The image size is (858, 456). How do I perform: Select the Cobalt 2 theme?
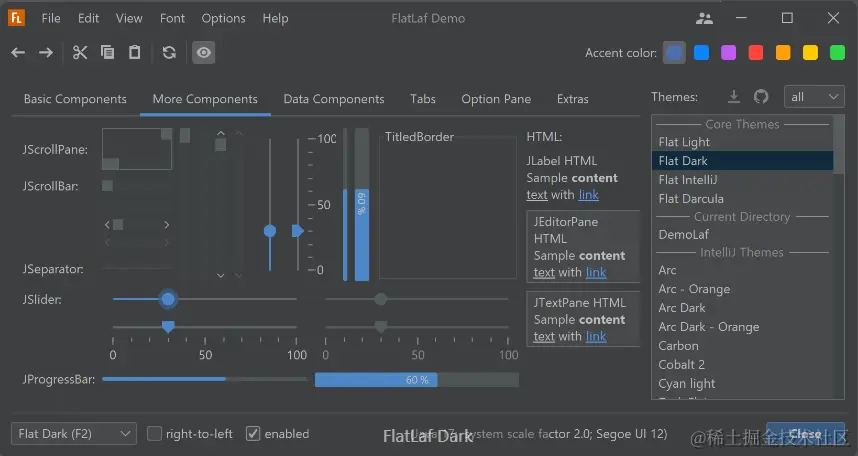click(x=743, y=365)
